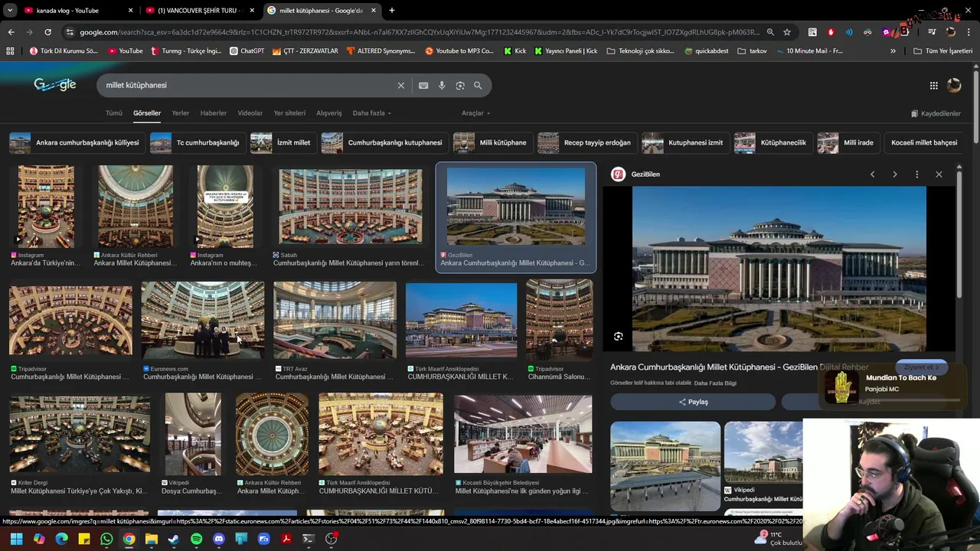Viewport: 980px width, 551px height.
Task: Open TRT Avaz image result thumbnail
Action: click(x=335, y=320)
